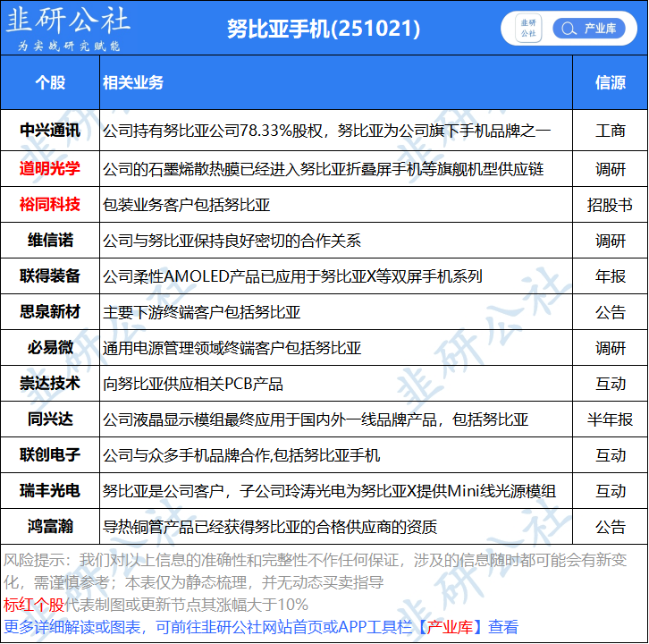Select the 思泉新材 stock cell
This screenshot has height=644, width=649.
tap(50, 312)
